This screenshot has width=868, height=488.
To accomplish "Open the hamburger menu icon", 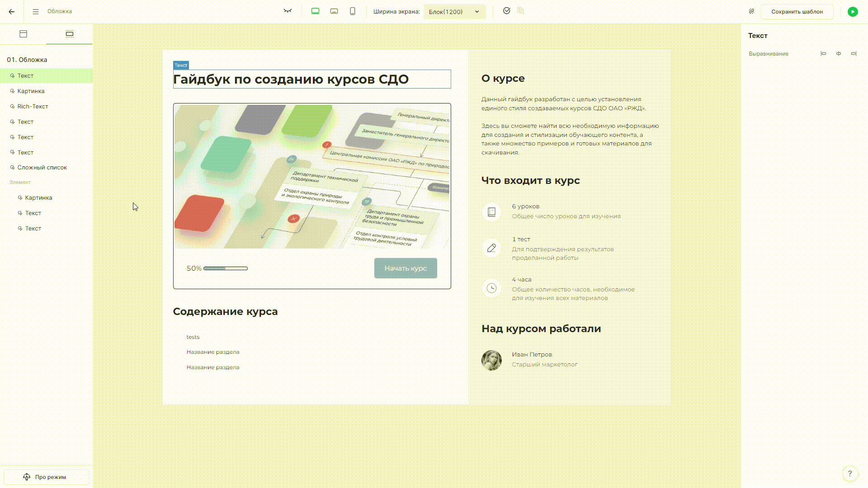I will pos(36,12).
